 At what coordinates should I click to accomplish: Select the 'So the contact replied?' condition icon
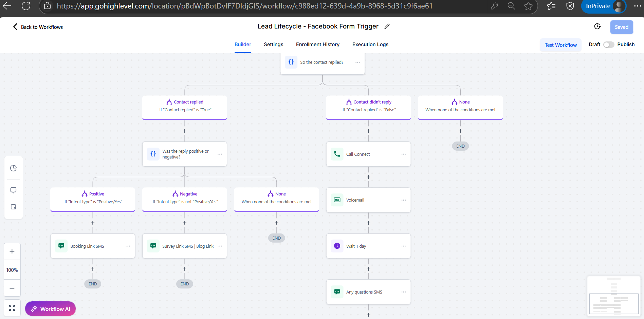[x=291, y=62]
